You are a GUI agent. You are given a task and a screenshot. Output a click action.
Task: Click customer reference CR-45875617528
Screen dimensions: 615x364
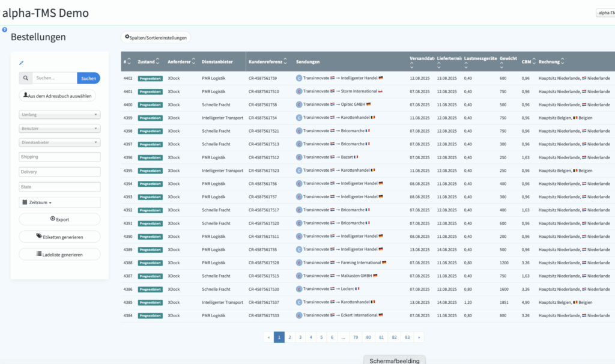point(264,263)
